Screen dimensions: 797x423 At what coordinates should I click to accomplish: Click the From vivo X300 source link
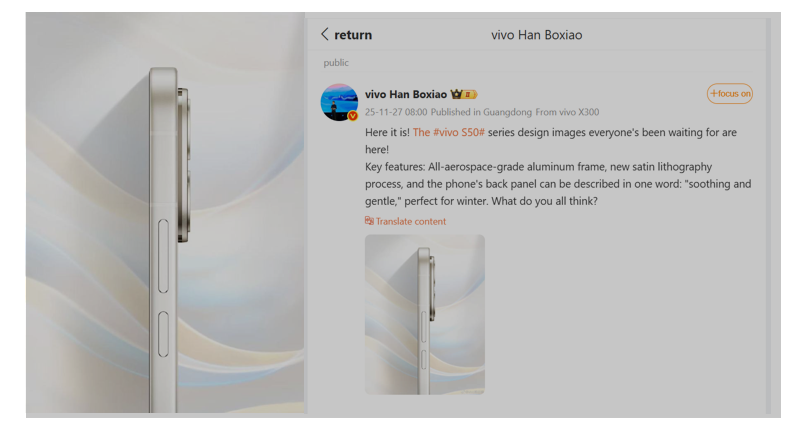[567, 112]
